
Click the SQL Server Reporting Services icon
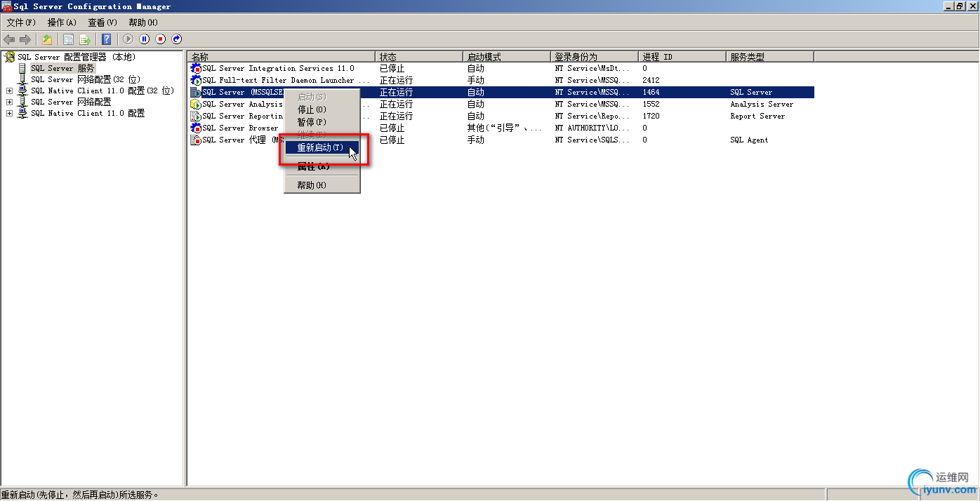196,116
